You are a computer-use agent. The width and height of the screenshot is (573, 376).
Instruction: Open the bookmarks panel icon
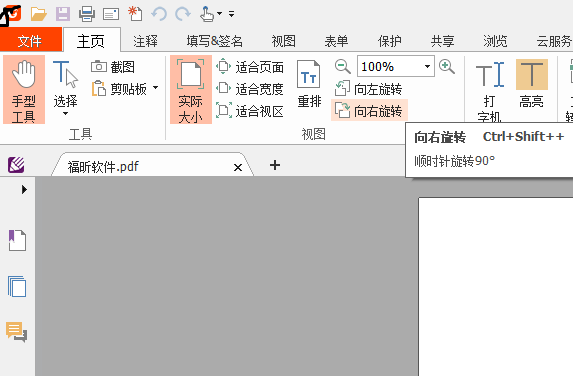pyautogui.click(x=17, y=240)
